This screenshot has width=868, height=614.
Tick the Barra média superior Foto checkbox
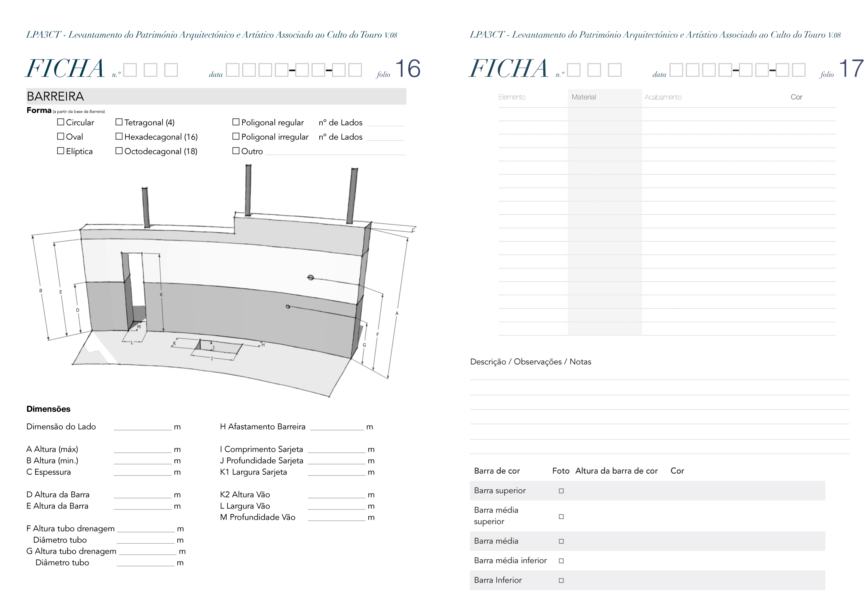(x=561, y=516)
